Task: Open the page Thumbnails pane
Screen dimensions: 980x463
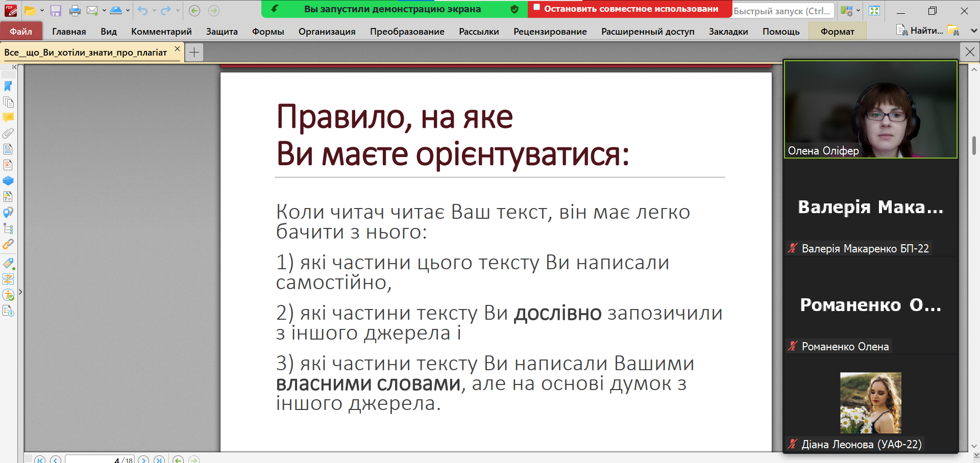Action: click(8, 102)
